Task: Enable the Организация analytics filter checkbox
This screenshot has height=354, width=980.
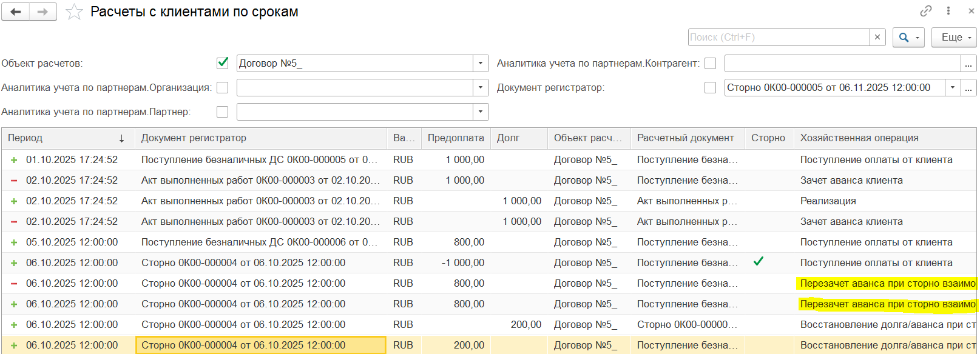Action: pos(223,88)
